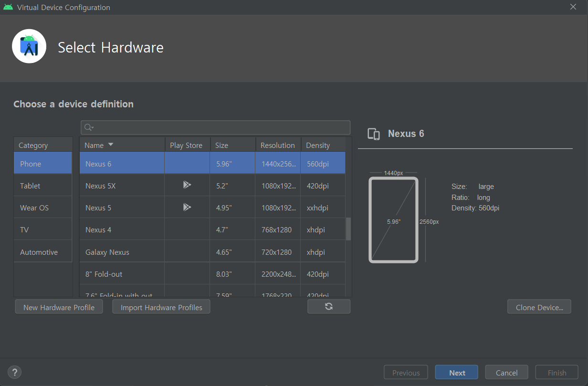This screenshot has height=386, width=588.
Task: Click the 720x1280 resolution cell
Action: tap(278, 252)
